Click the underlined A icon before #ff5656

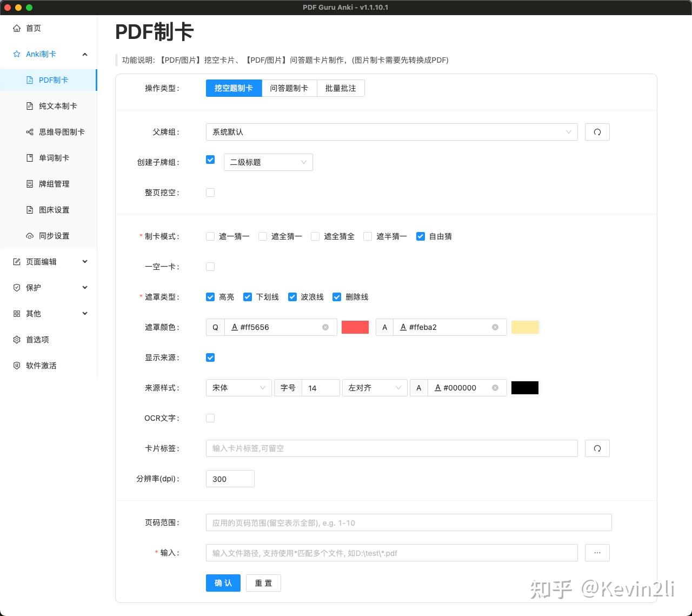(x=235, y=327)
